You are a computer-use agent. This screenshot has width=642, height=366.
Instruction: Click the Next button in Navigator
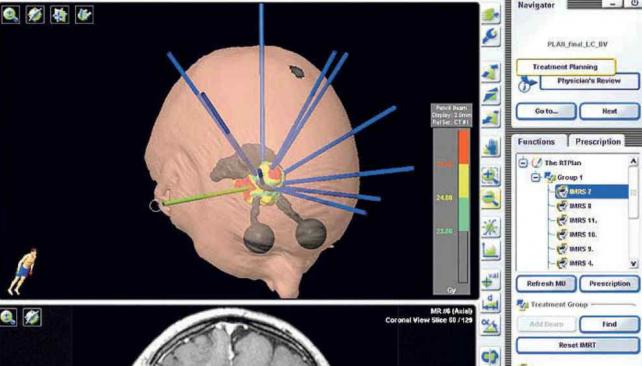(x=609, y=111)
